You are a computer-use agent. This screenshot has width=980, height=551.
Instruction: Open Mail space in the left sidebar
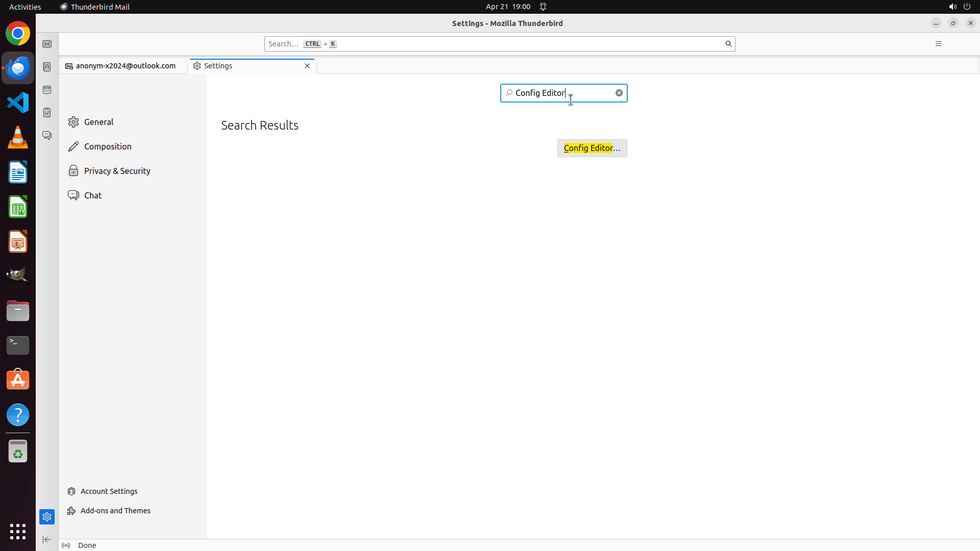47,44
